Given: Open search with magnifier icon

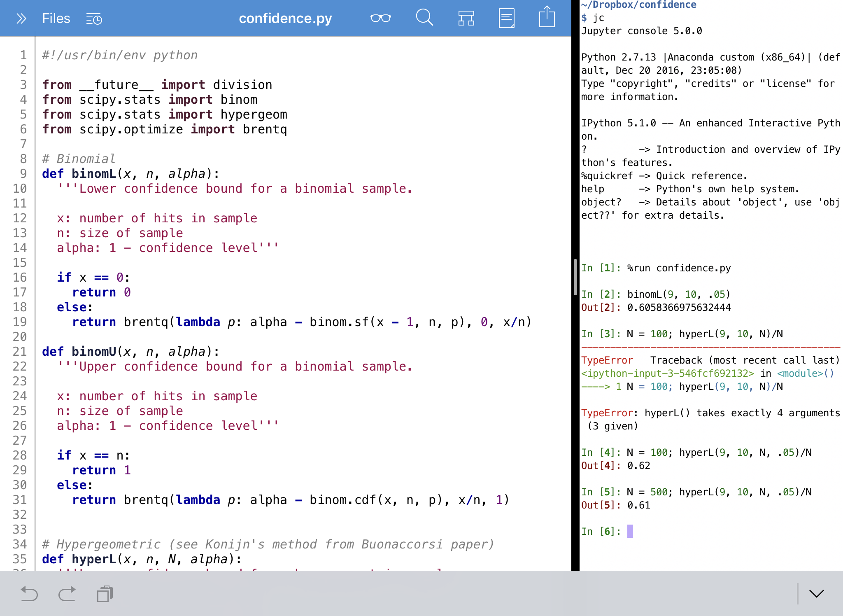Looking at the screenshot, I should 424,18.
